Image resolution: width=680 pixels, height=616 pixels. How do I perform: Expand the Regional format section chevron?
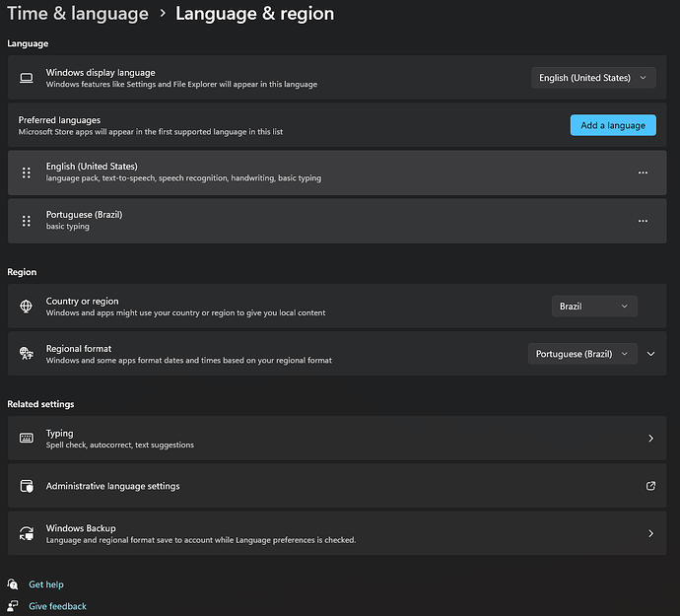pos(651,354)
